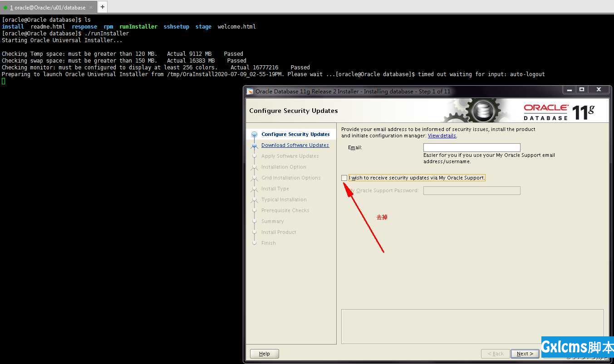Close the oracle@Oracle terminal tab

91,7
